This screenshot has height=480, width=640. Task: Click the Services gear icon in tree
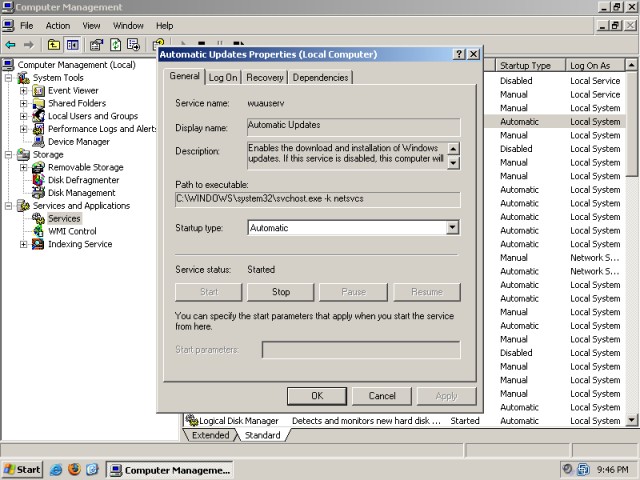click(38, 218)
